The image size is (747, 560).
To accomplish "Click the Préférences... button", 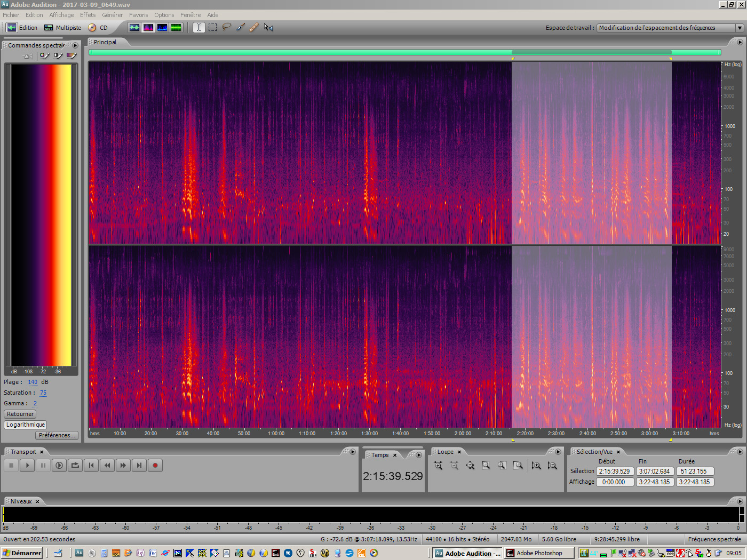I will [57, 435].
